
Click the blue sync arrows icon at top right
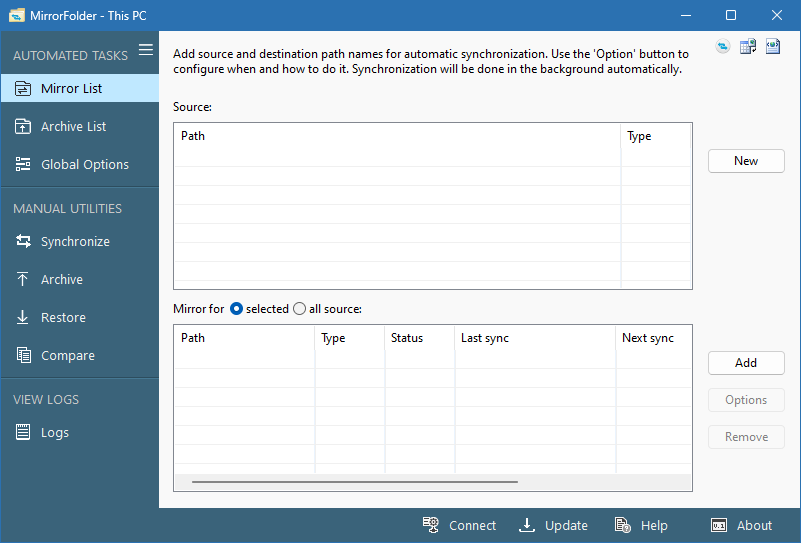coord(722,46)
